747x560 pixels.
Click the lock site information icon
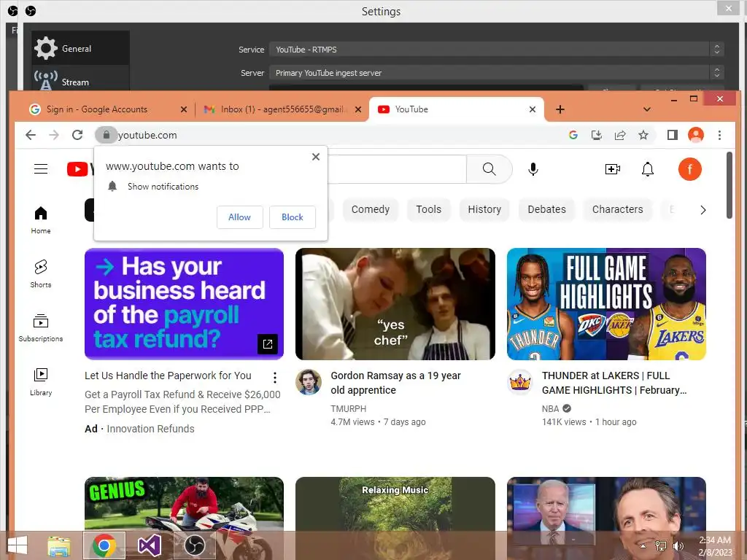(107, 135)
